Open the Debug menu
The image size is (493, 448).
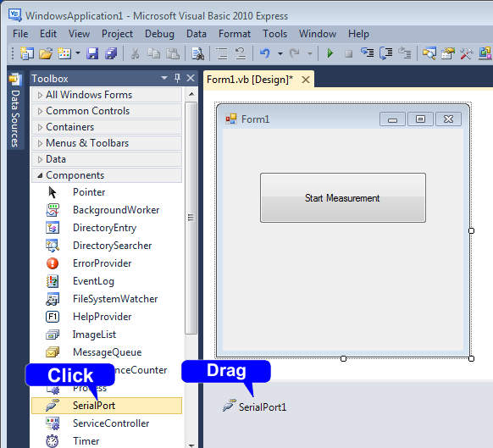coord(159,34)
